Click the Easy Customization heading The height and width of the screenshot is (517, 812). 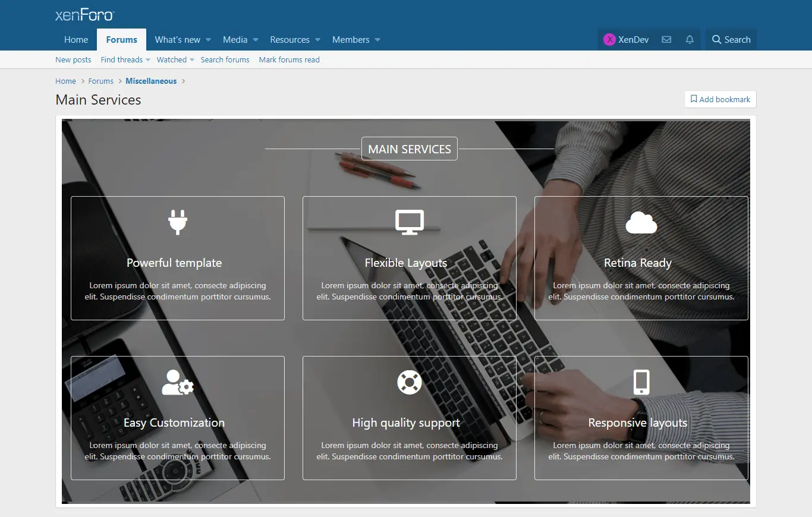[174, 423]
